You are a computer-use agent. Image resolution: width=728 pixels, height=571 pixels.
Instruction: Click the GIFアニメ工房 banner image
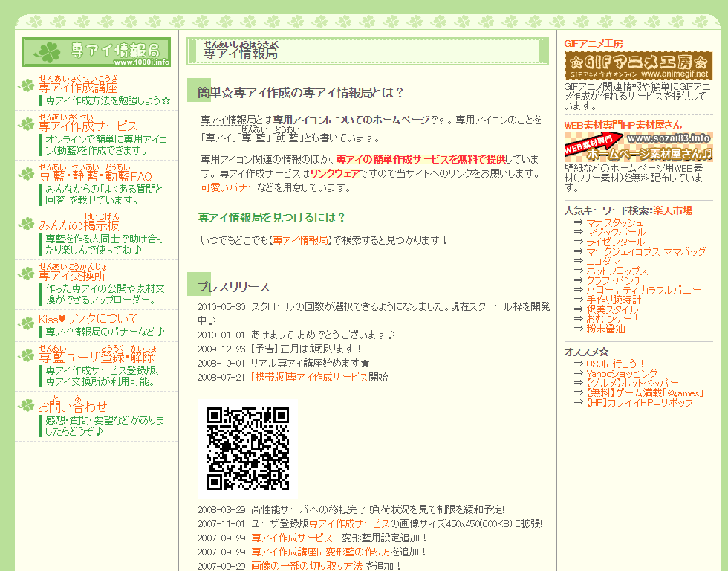638,65
